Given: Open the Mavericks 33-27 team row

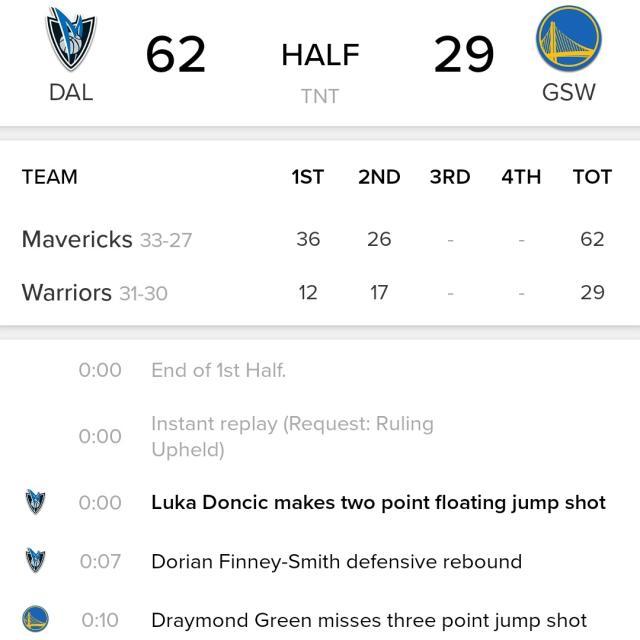Looking at the screenshot, I should (107, 240).
